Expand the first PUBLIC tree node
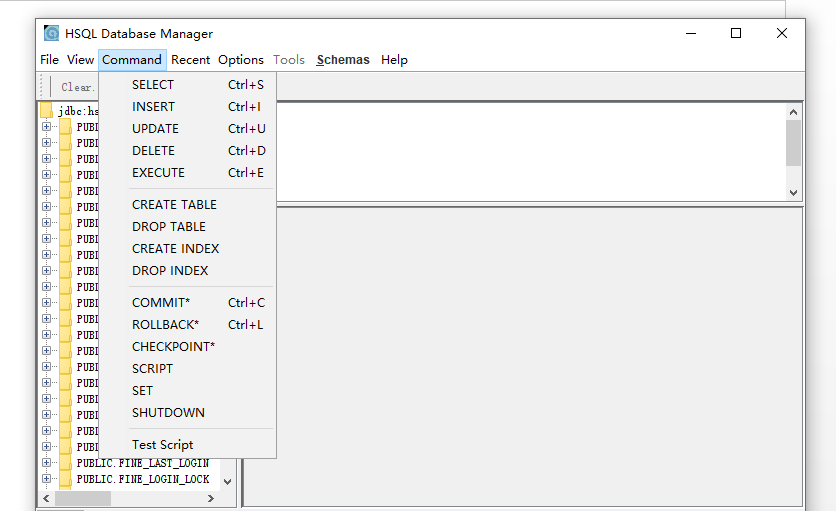The width and height of the screenshot is (836, 511). pyautogui.click(x=46, y=127)
